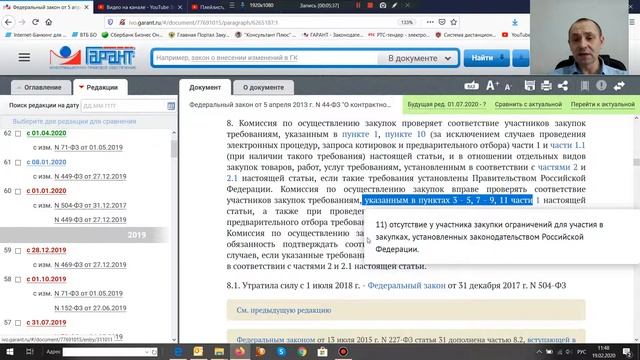
Task: Click the browser URL address bar
Action: pyautogui.click(x=261, y=22)
